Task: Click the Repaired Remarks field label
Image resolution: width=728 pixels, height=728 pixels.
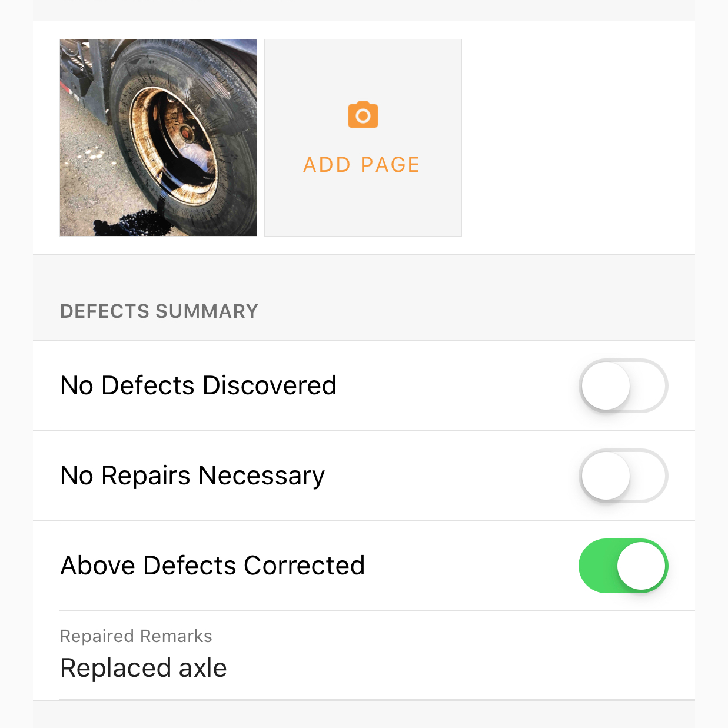Action: 136,636
